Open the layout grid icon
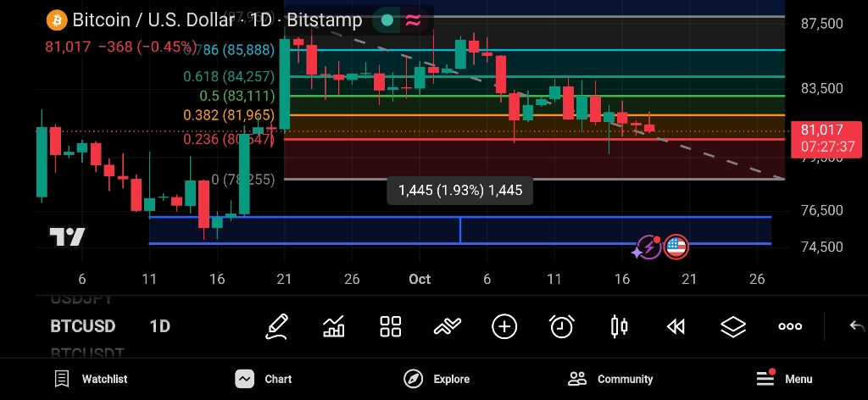This screenshot has width=868, height=400. point(390,326)
